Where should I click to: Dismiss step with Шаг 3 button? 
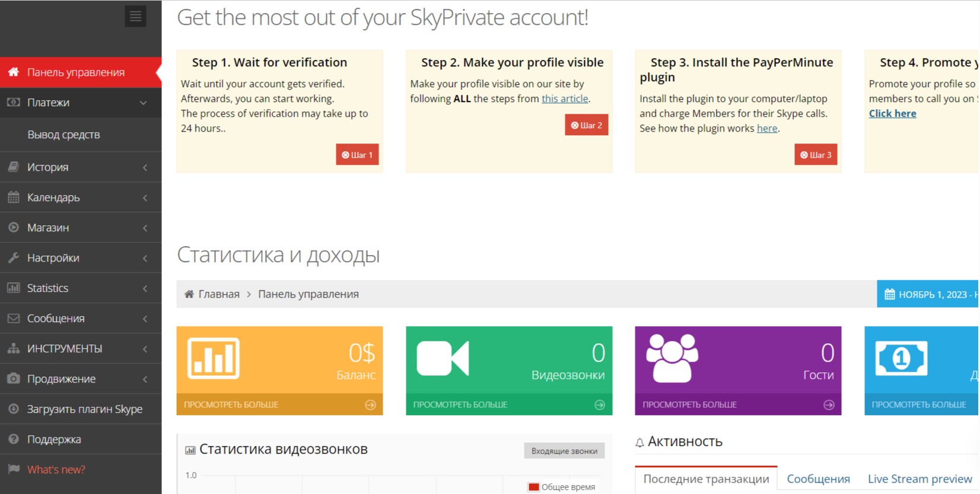pos(816,155)
